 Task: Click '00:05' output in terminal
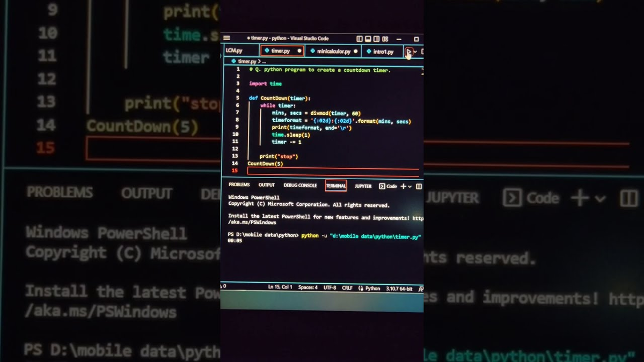point(235,241)
